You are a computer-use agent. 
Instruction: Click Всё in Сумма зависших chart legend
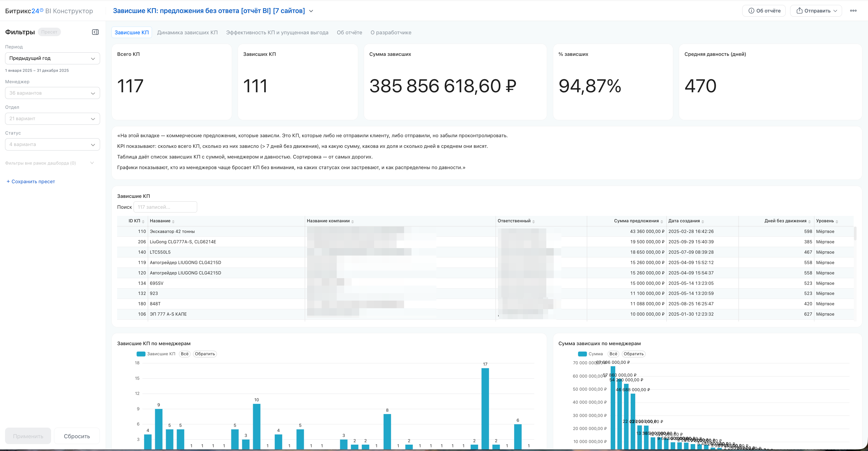pos(613,354)
